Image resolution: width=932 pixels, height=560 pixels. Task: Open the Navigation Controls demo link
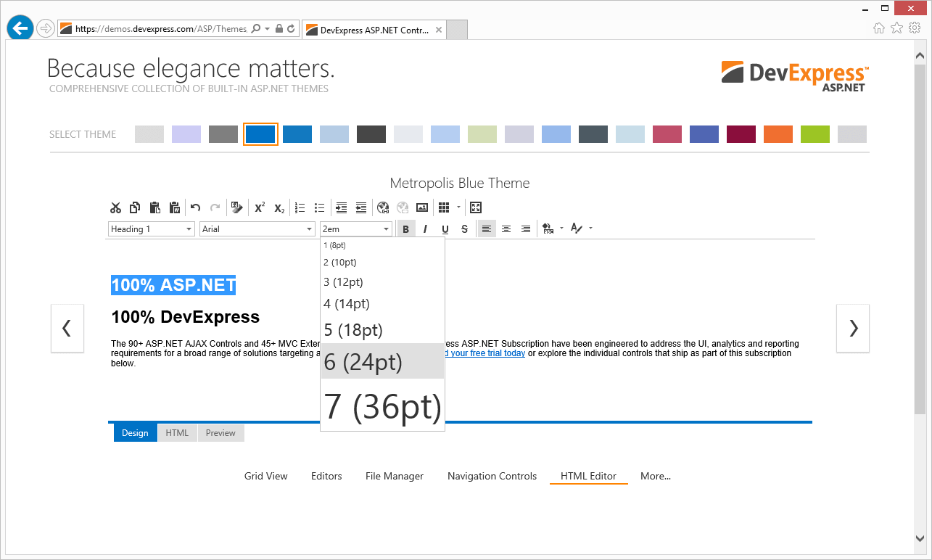pyautogui.click(x=492, y=476)
